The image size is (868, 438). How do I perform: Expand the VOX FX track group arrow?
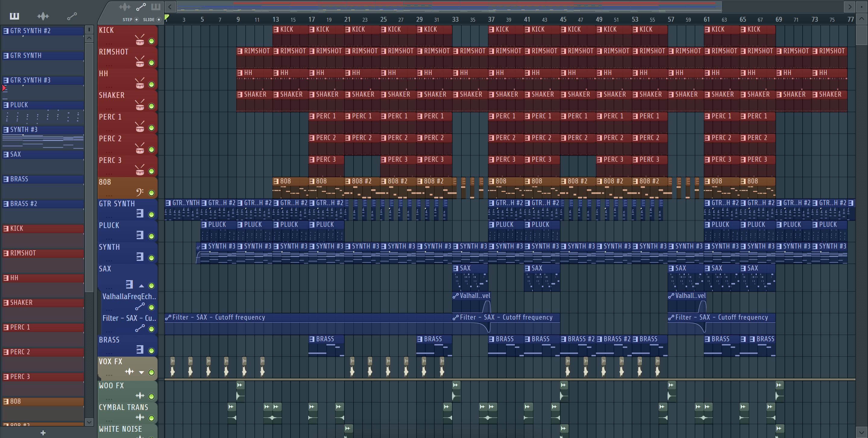click(142, 372)
